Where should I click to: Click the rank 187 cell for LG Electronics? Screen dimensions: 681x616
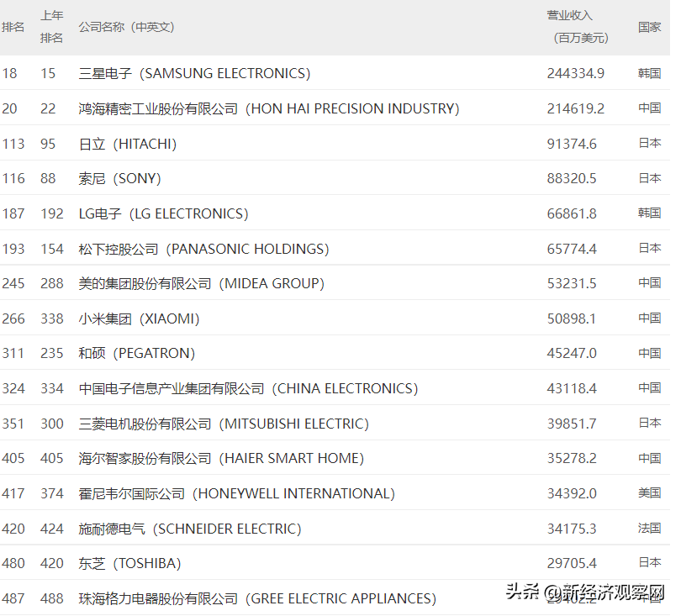(13, 213)
